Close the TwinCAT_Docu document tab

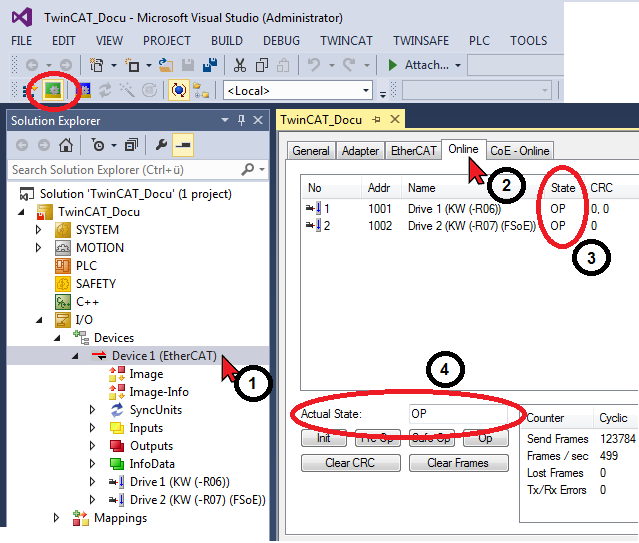394,119
